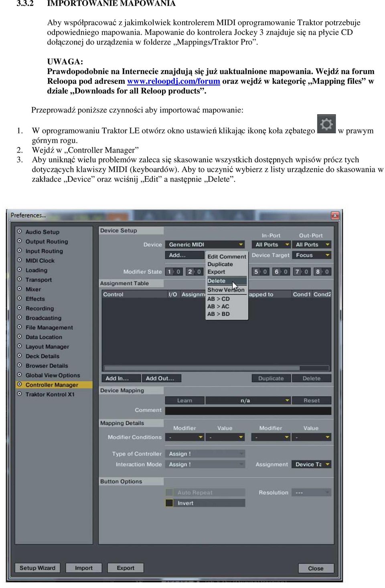Open File Management page
Viewport: 385px width, 588px height.
49,328
